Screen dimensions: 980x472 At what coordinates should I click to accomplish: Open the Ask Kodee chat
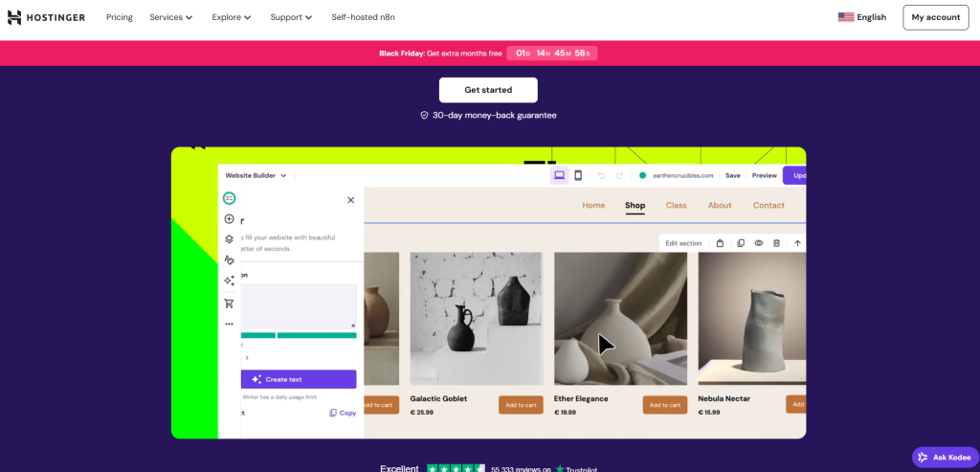[945, 458]
